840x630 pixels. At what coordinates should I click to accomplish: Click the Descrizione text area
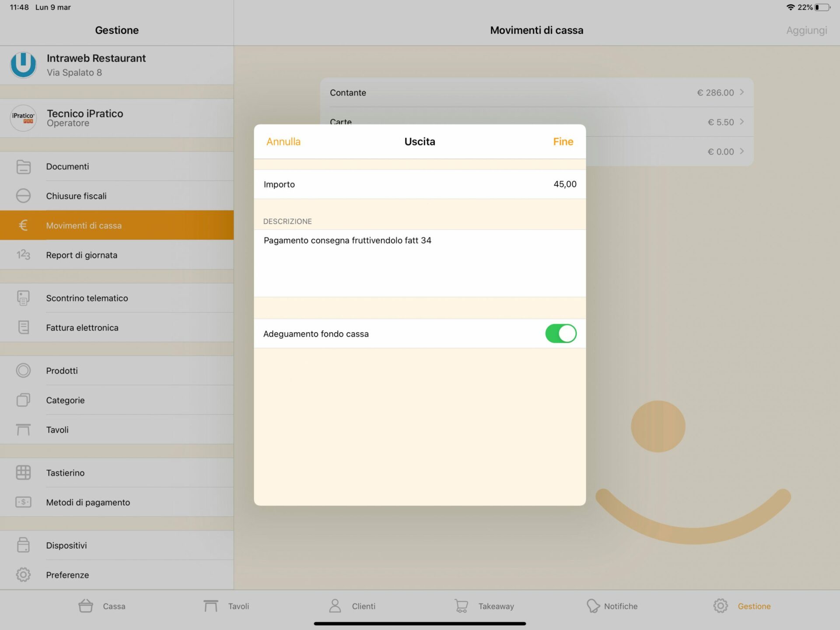pyautogui.click(x=420, y=263)
